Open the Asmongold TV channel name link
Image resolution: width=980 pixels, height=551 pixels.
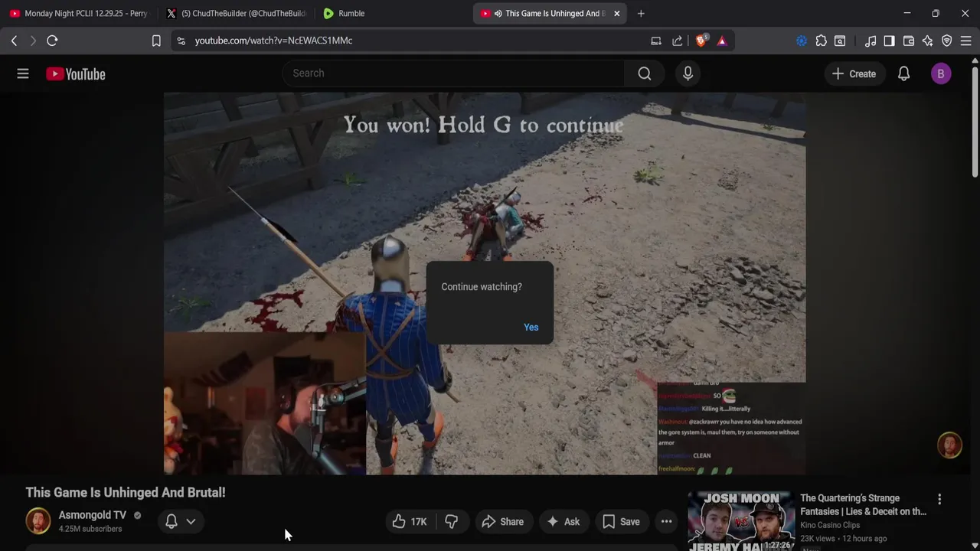click(x=92, y=515)
